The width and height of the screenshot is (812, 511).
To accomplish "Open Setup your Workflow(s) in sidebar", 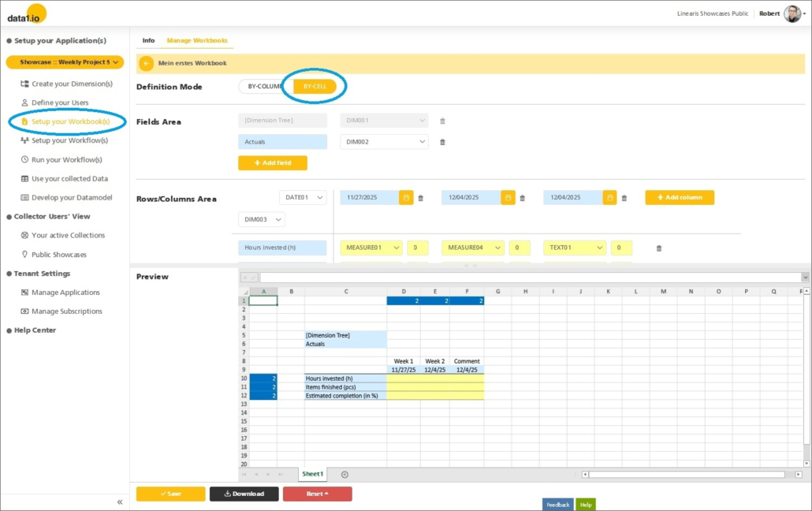I will pyautogui.click(x=69, y=140).
